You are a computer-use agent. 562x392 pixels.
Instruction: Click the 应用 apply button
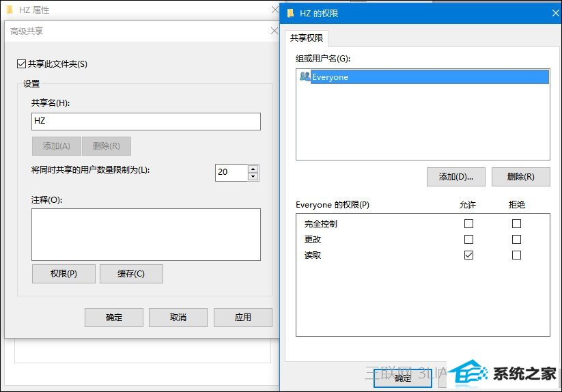[x=243, y=318]
